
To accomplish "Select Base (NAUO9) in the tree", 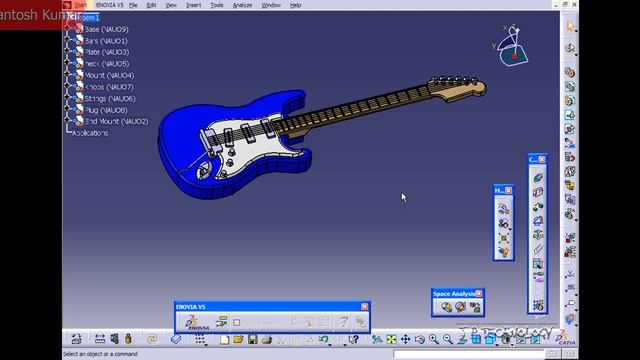I will [x=106, y=29].
